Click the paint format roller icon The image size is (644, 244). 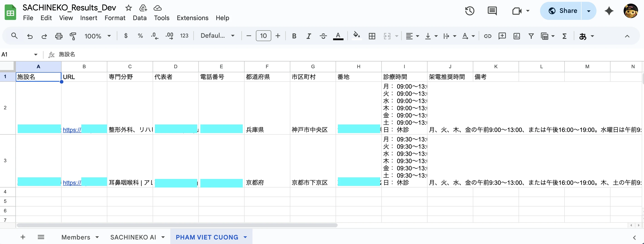73,36
